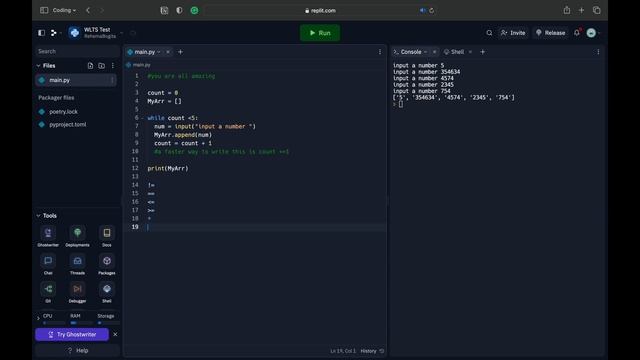Open the user avatar menu
The width and height of the screenshot is (640, 360).
[591, 33]
